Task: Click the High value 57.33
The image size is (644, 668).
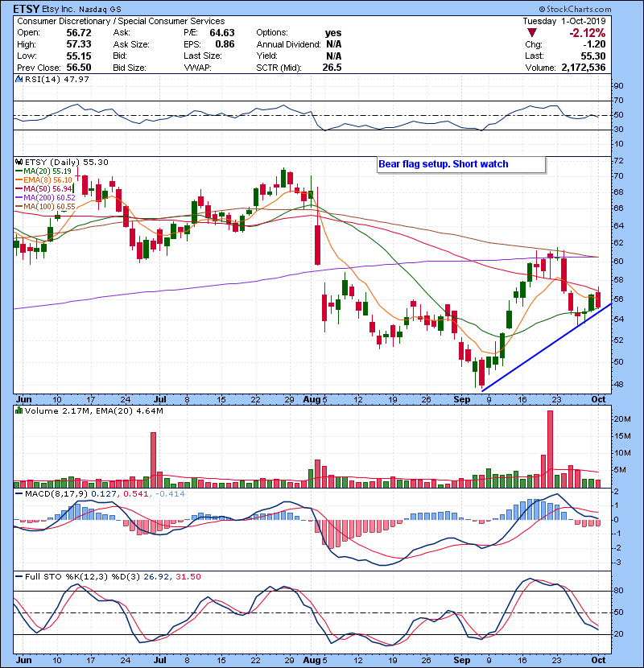Action: tap(79, 44)
